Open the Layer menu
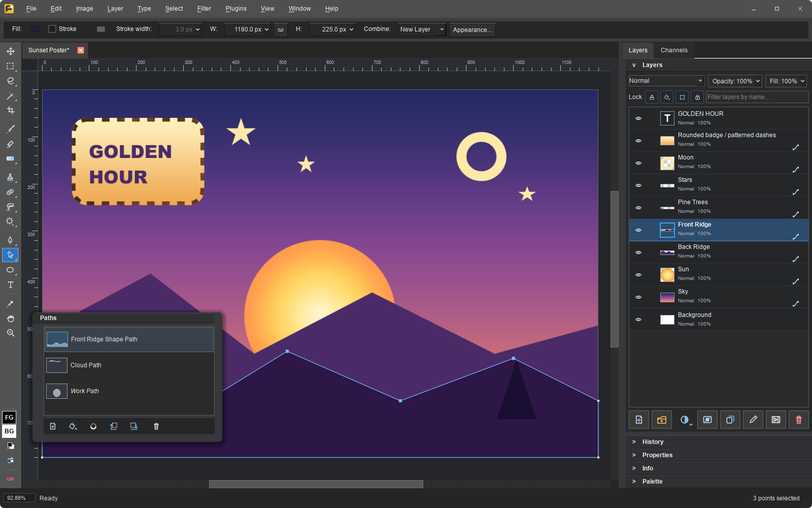 [115, 9]
